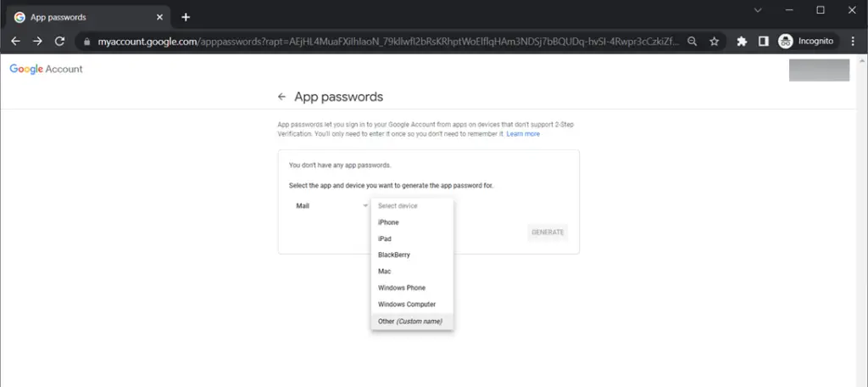Open a new browser tab
Viewport: 868px width, 387px height.
coord(186,17)
